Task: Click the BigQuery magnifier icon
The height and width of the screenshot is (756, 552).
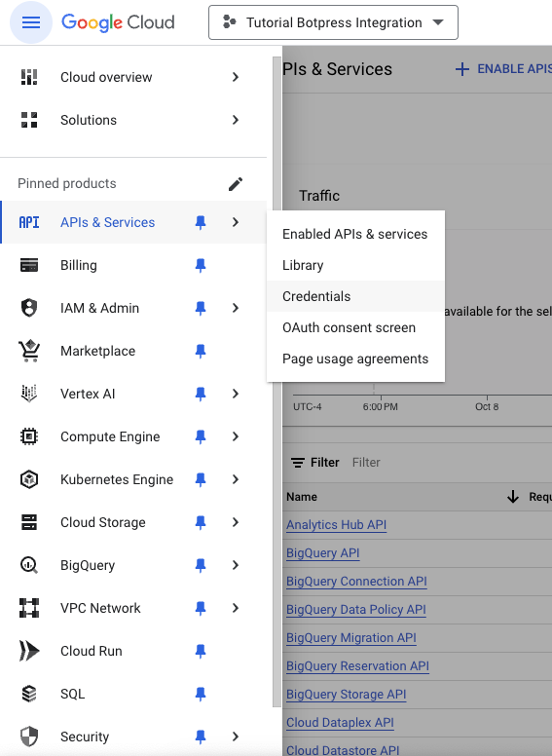Action: pos(29,565)
